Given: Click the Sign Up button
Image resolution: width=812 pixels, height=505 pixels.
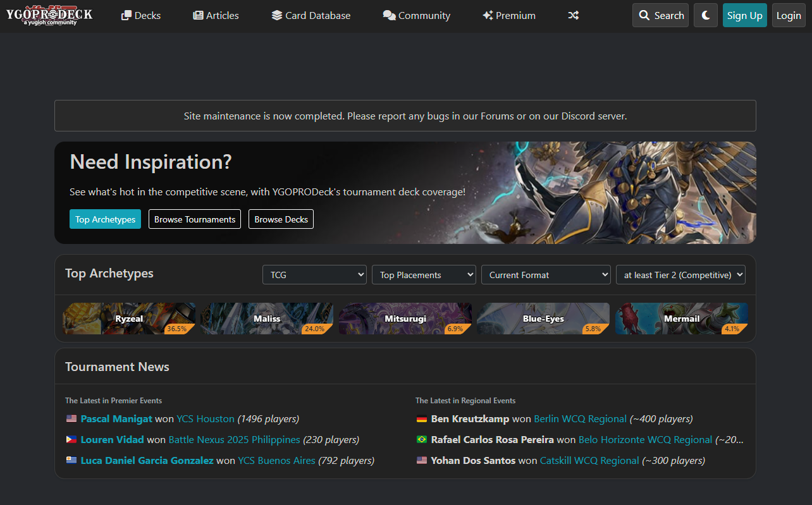Looking at the screenshot, I should click(744, 15).
